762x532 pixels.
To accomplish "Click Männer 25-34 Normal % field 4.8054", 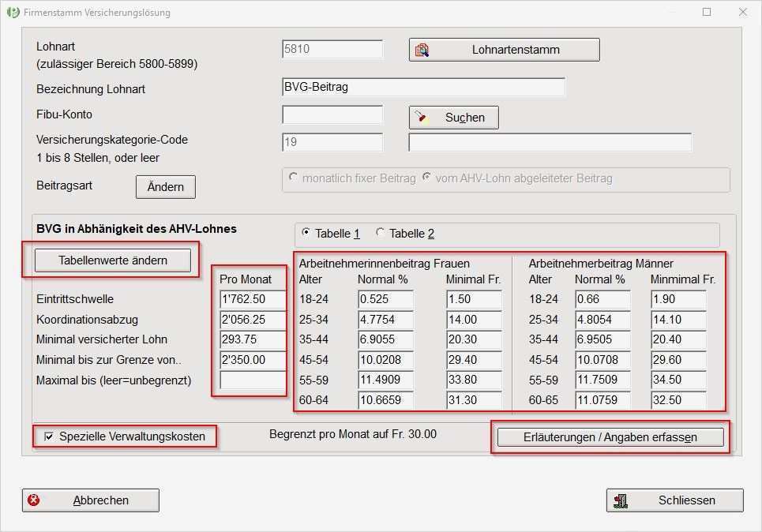I will coord(603,319).
